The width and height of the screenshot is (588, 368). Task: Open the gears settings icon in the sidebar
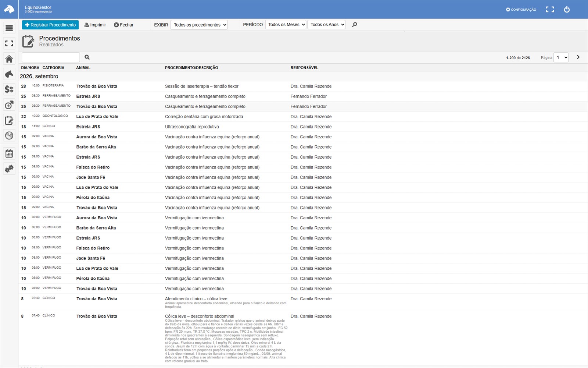click(x=9, y=169)
